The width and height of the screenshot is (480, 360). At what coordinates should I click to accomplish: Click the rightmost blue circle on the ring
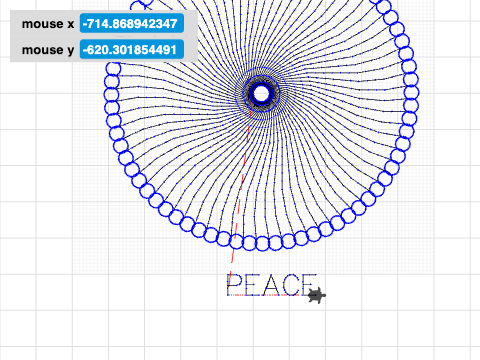(412, 92)
